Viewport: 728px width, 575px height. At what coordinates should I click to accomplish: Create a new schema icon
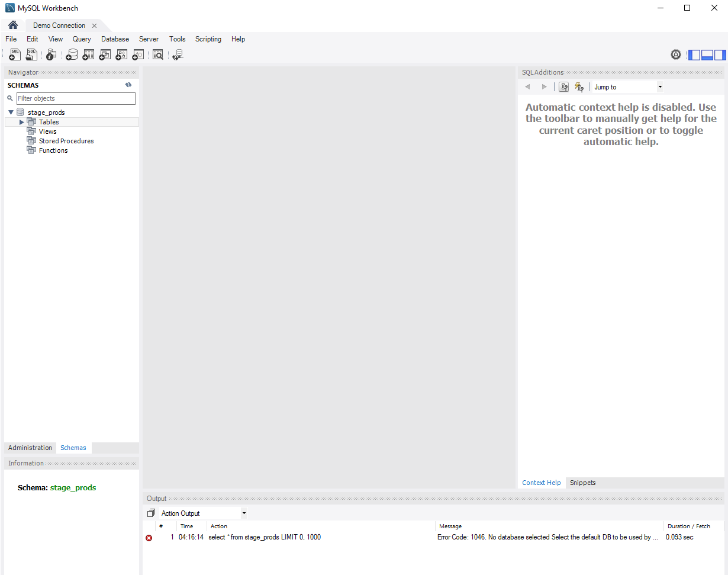click(x=72, y=54)
